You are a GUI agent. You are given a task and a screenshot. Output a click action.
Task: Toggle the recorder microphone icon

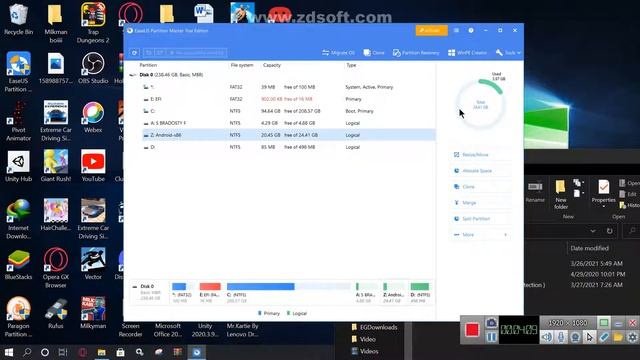(x=561, y=337)
